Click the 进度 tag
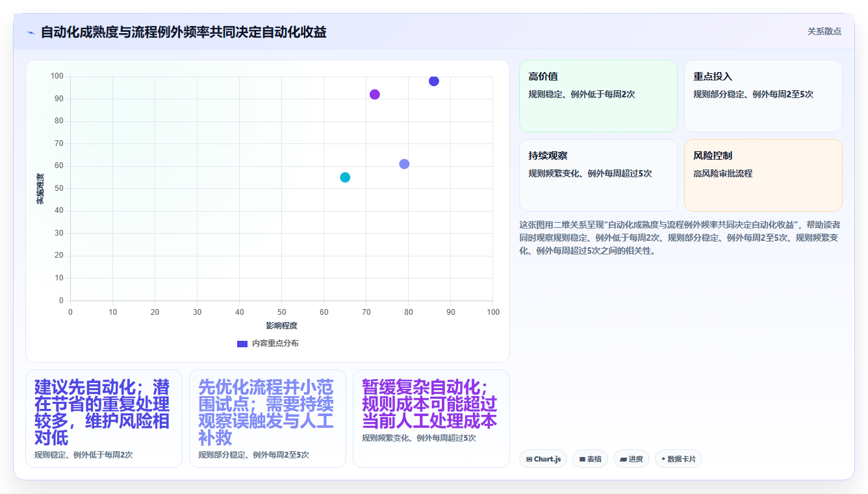Screen dimensions: 868x494 click(x=631, y=459)
